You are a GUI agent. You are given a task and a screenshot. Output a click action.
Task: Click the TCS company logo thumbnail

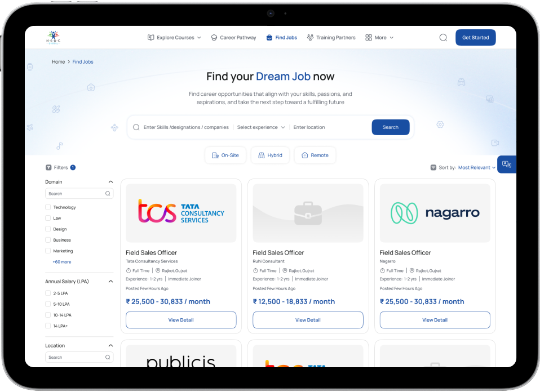pos(181,213)
